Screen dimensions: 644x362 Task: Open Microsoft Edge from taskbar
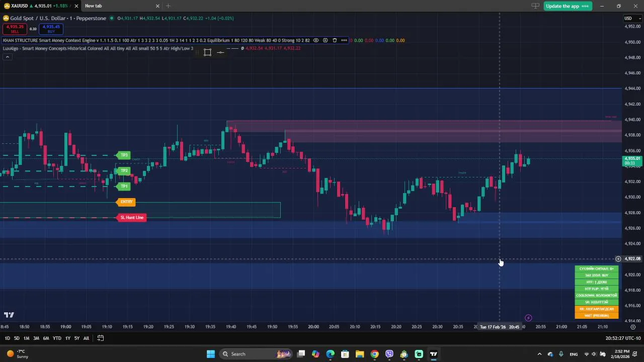tap(330, 354)
